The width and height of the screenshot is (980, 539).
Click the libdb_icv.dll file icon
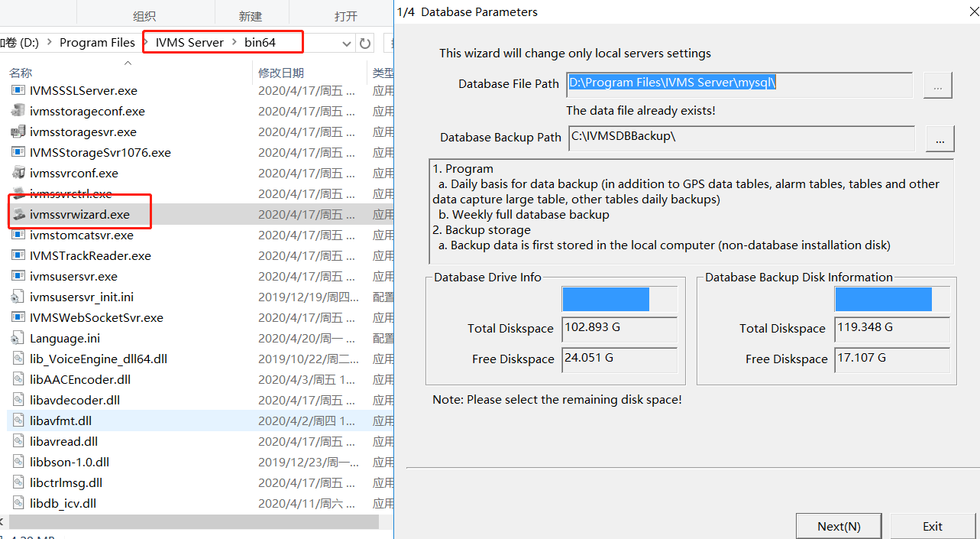18,503
